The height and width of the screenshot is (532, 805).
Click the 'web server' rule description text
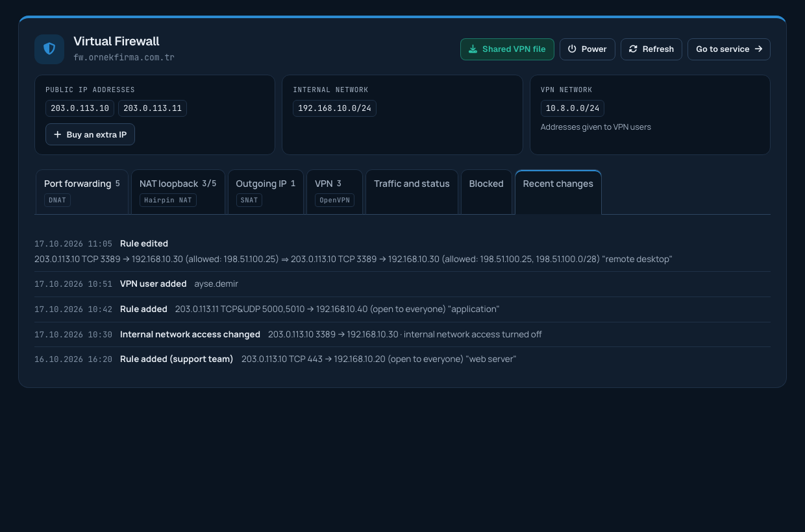(378, 359)
